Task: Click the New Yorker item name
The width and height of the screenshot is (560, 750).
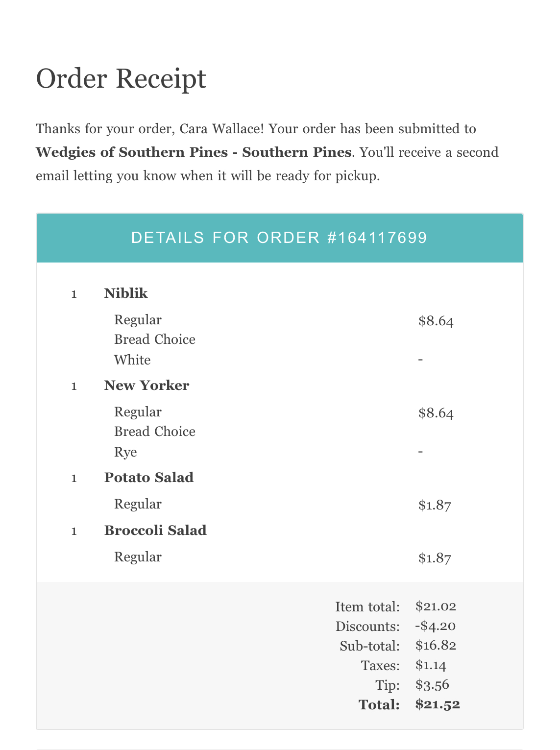Action: (146, 386)
